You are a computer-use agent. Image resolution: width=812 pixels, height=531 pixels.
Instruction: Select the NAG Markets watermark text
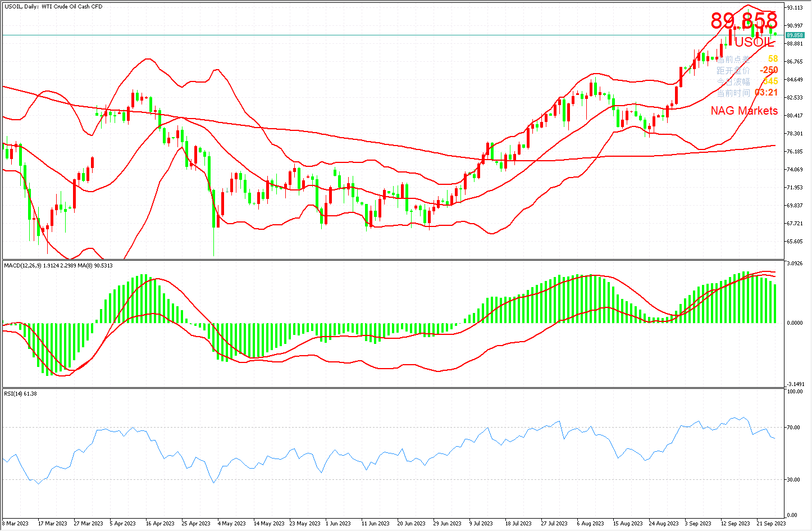tap(744, 111)
